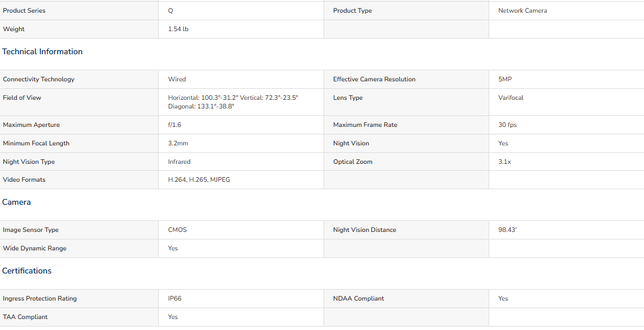Click the Technical Information section heading
The width and height of the screenshot is (644, 330).
(42, 52)
